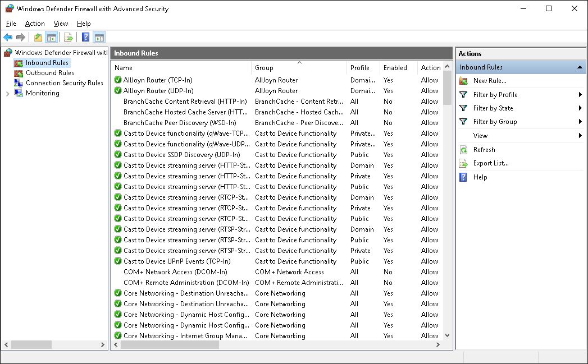Collapse the Inbound Rules actions section
Image resolution: width=588 pixels, height=364 pixels.
tap(581, 67)
